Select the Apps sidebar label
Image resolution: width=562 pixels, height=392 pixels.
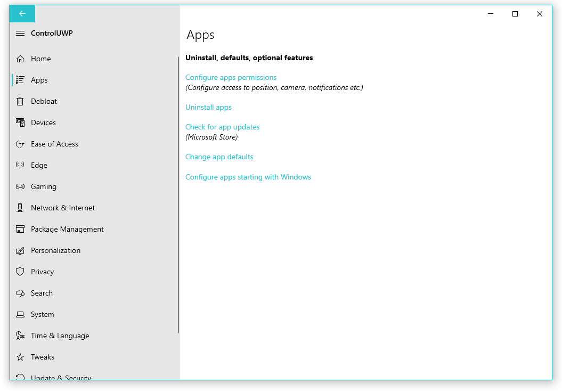(x=39, y=80)
